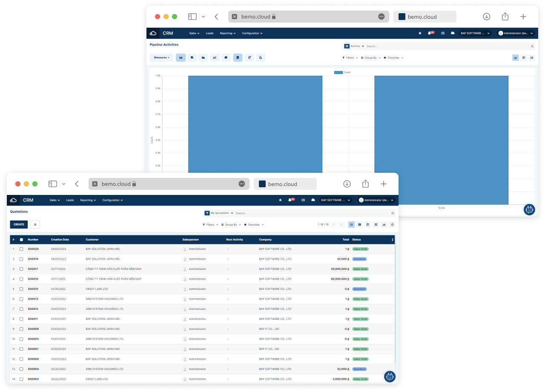The height and width of the screenshot is (392, 545).
Task: Switch to graph view in Pipeline Activities switcher
Action: 516,57
